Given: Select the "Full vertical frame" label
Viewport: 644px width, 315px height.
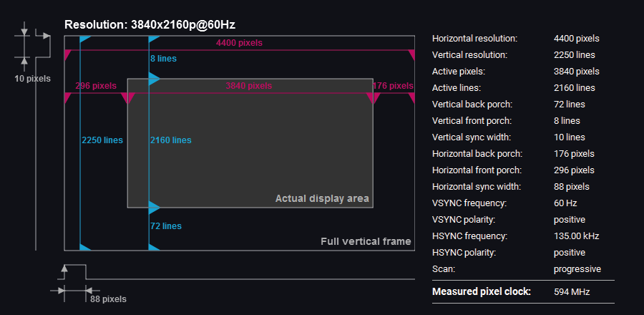Looking at the screenshot, I should 366,241.
